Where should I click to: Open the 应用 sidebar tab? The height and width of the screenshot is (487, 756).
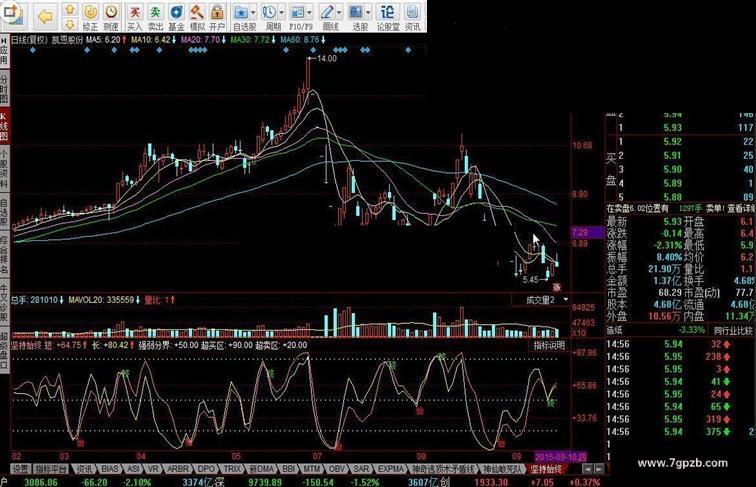point(4,52)
